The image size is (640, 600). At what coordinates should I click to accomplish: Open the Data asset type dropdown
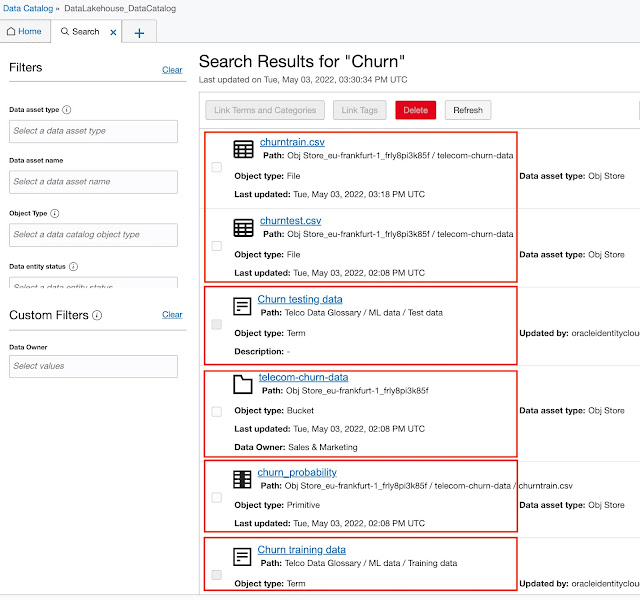[x=93, y=131]
